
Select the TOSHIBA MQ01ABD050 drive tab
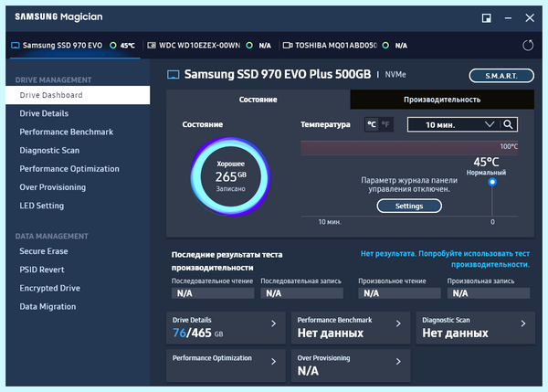pos(345,46)
